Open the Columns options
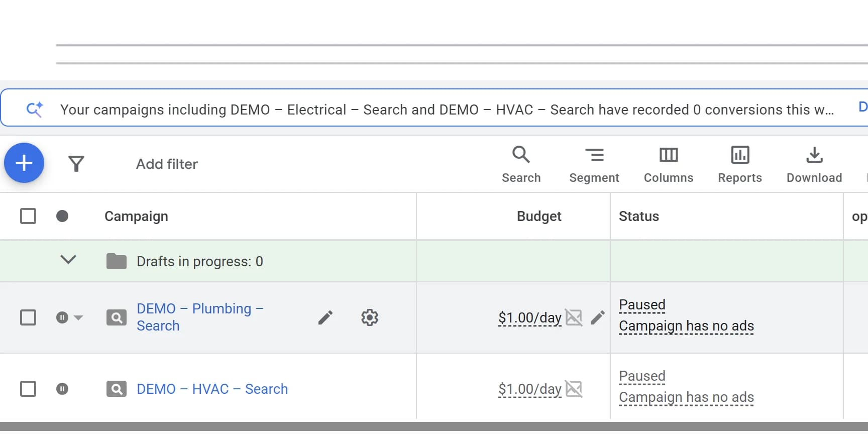The image size is (868, 434). point(668,165)
